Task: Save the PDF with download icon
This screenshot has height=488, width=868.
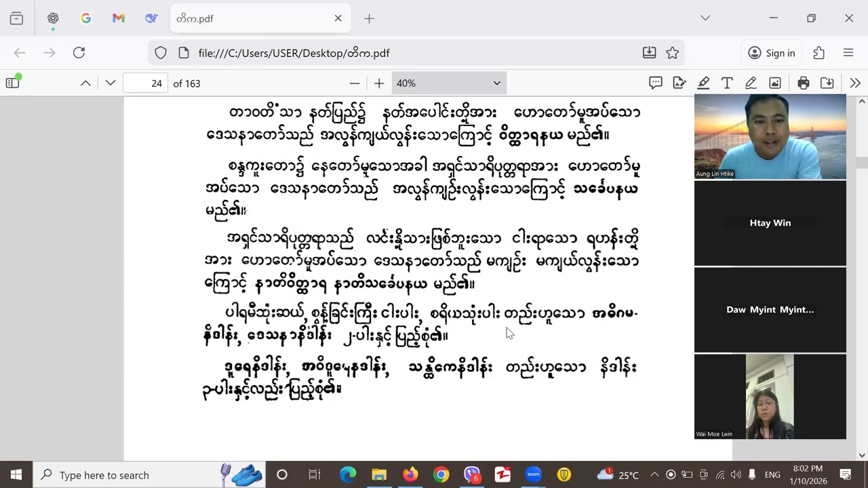Action: point(827,83)
